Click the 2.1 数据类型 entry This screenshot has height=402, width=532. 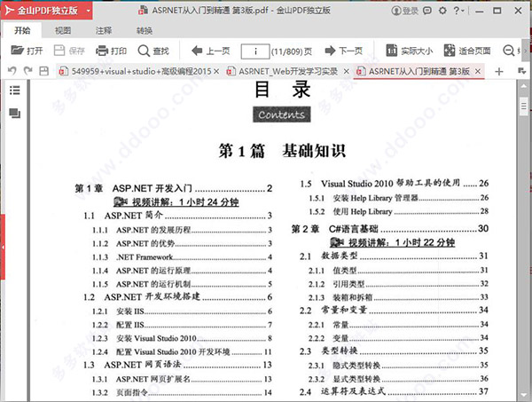tap(394, 256)
